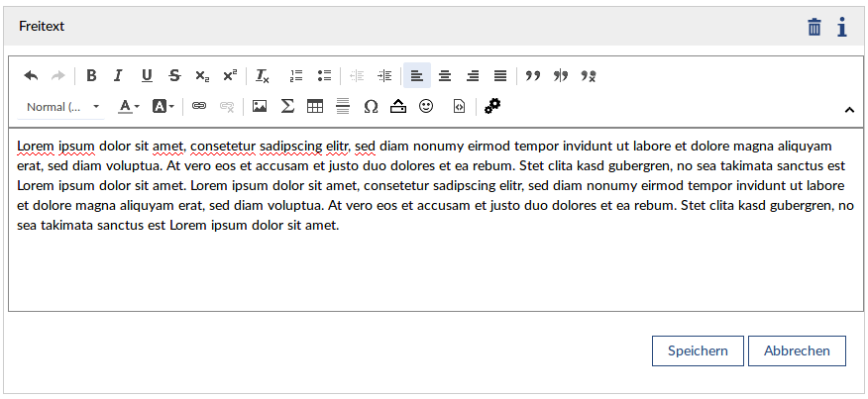
Task: Expand the text color dropdown
Action: point(129,106)
